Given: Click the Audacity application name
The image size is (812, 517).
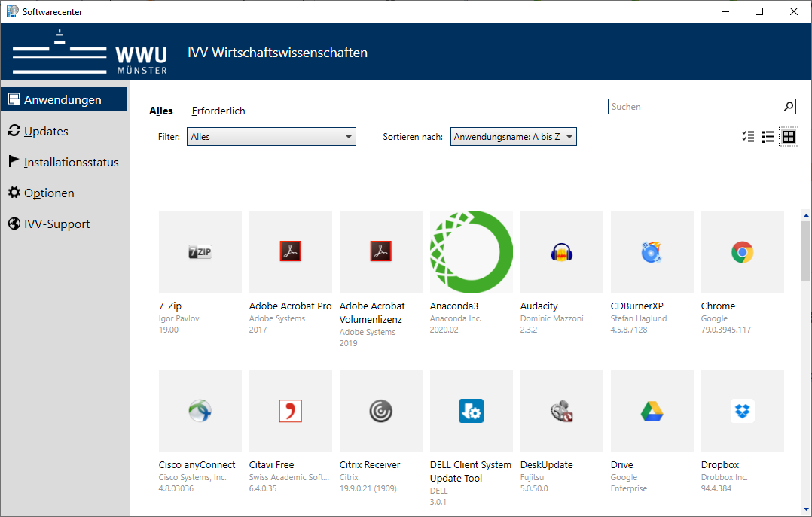Looking at the screenshot, I should (539, 306).
